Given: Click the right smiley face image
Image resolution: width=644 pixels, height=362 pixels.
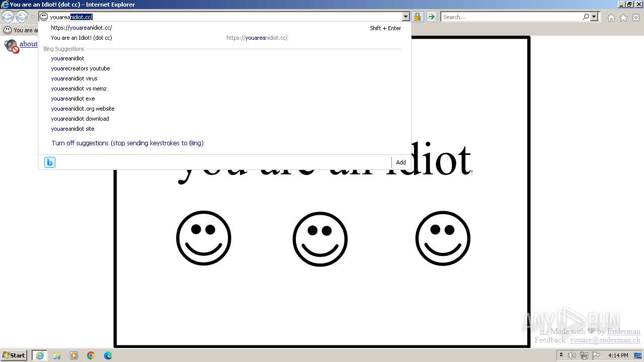Looking at the screenshot, I should [443, 238].
